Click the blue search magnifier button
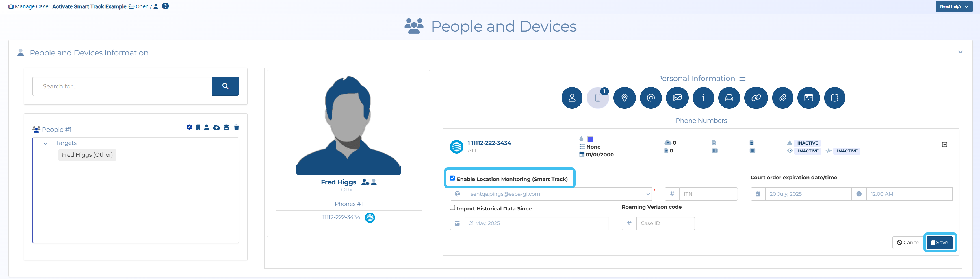 click(x=225, y=86)
